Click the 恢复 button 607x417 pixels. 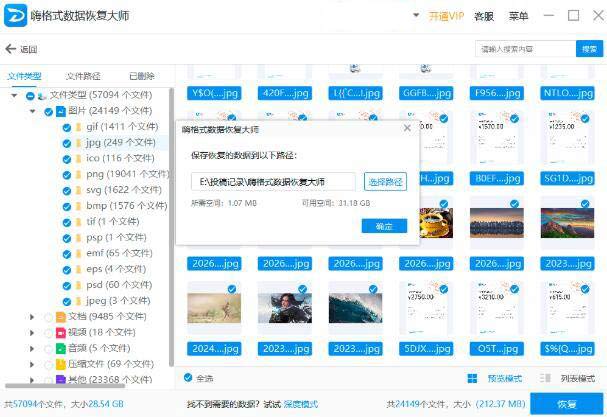567,404
